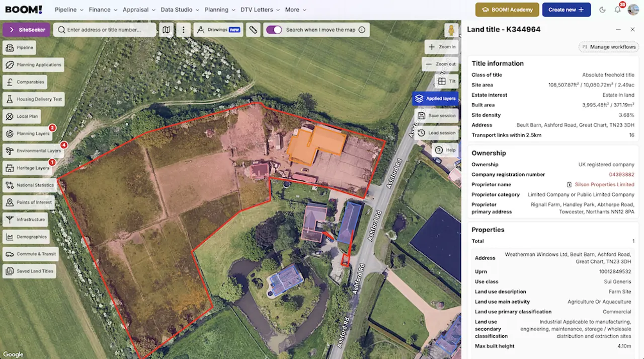Screen dimensions: 644x359
Task: Click 'UK registered company' ownership value
Action: 606,164
